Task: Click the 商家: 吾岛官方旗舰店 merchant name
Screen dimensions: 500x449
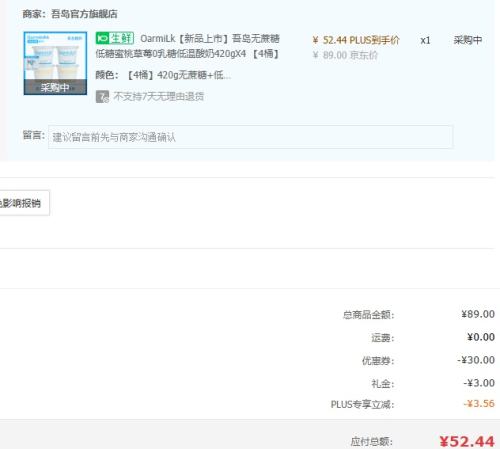Action: (x=70, y=14)
